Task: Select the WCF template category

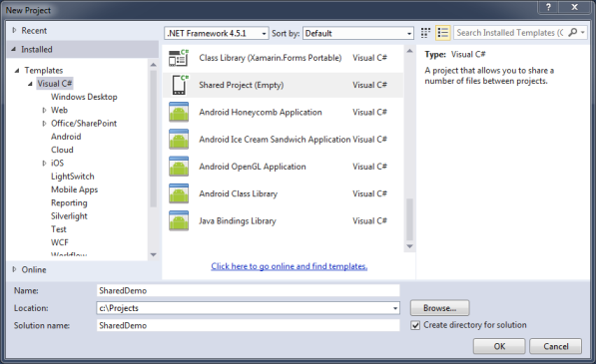Action: click(60, 242)
